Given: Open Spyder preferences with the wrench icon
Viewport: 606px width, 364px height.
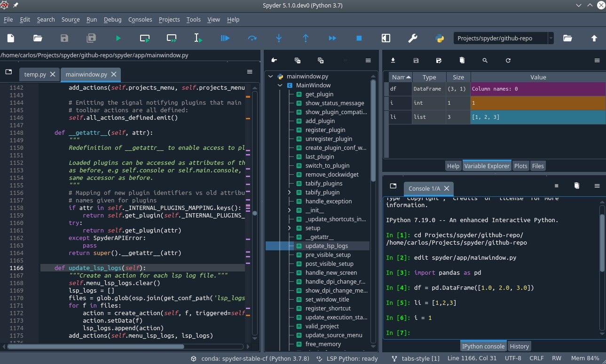Looking at the screenshot, I should (413, 38).
